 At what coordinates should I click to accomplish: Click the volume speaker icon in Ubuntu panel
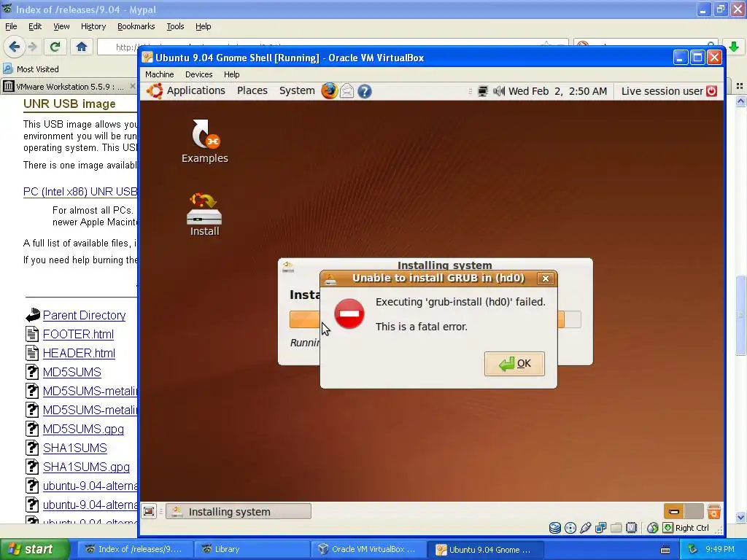coord(498,91)
